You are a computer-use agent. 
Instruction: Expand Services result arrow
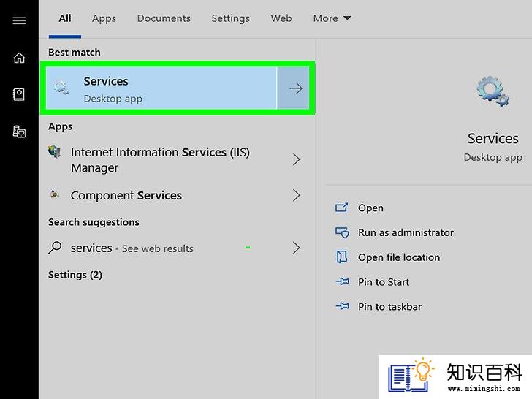296,88
